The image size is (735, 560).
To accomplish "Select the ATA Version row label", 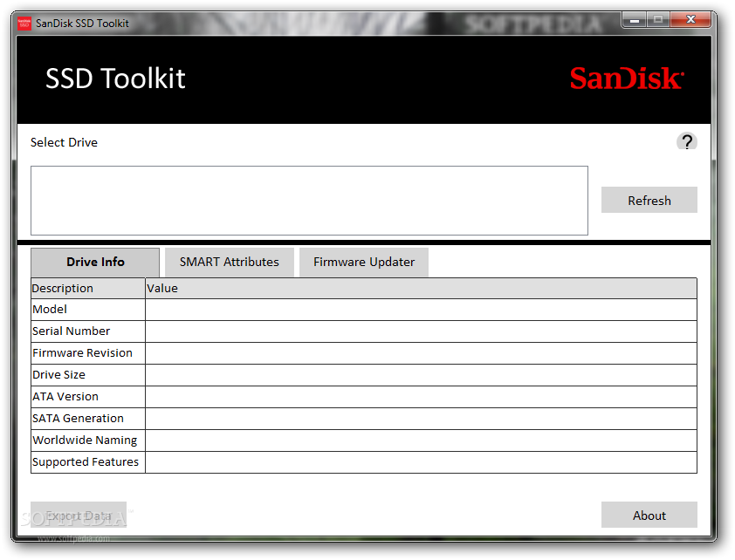I will pyautogui.click(x=65, y=397).
